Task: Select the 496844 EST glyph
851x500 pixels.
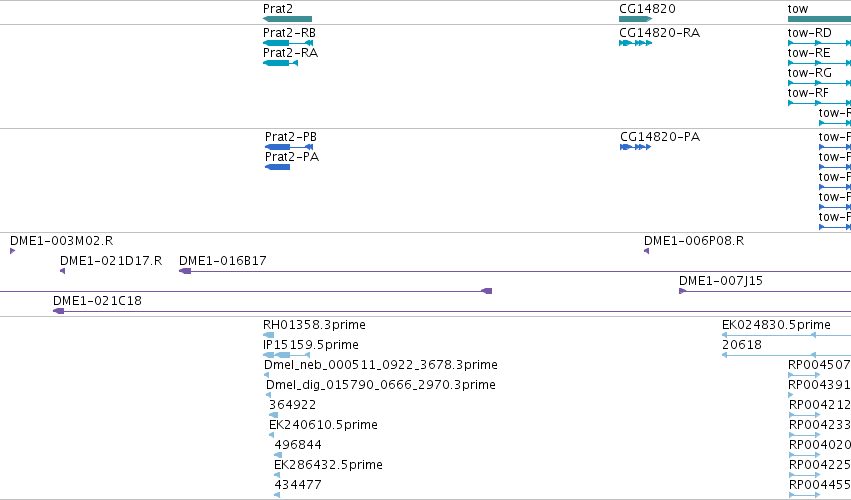Action: click(x=278, y=455)
